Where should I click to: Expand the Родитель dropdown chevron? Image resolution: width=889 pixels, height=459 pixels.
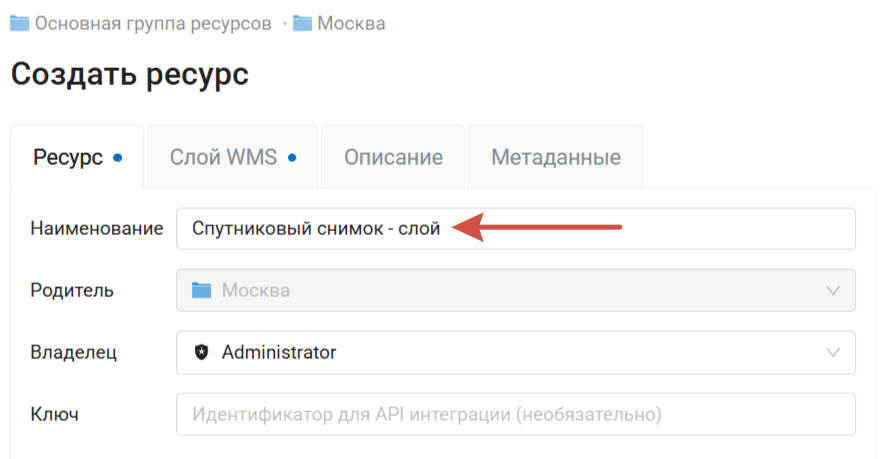[833, 291]
